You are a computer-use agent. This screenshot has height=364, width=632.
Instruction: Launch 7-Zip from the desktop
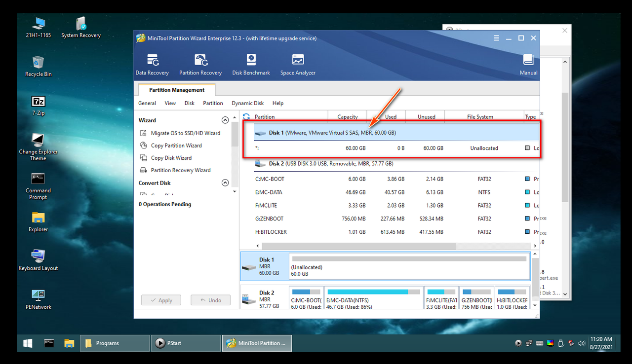(39, 105)
